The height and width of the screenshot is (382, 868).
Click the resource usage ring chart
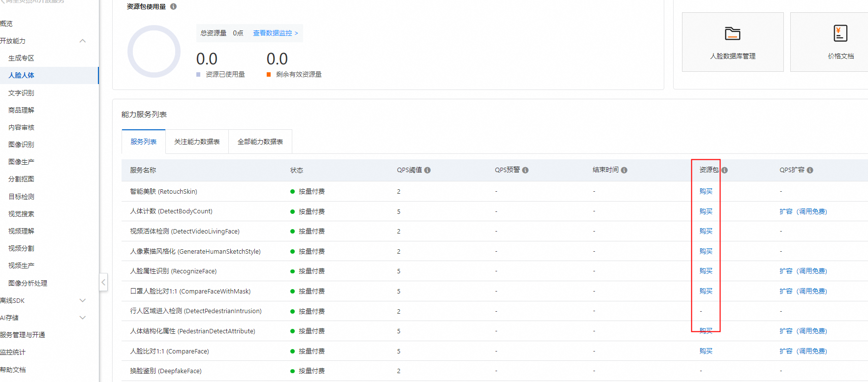coord(154,52)
